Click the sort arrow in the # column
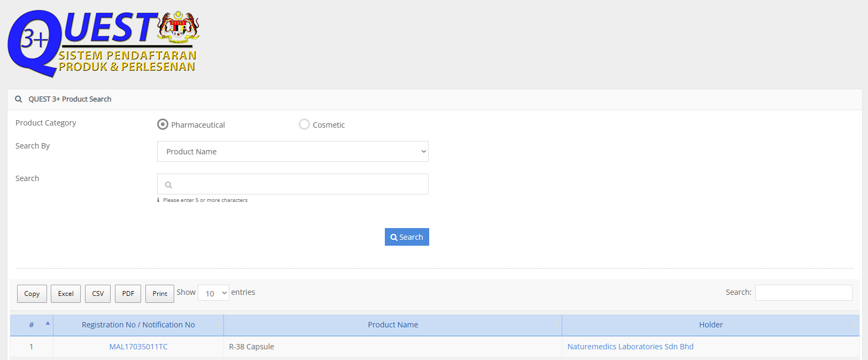Viewport: 868px width, 360px height. (x=48, y=323)
